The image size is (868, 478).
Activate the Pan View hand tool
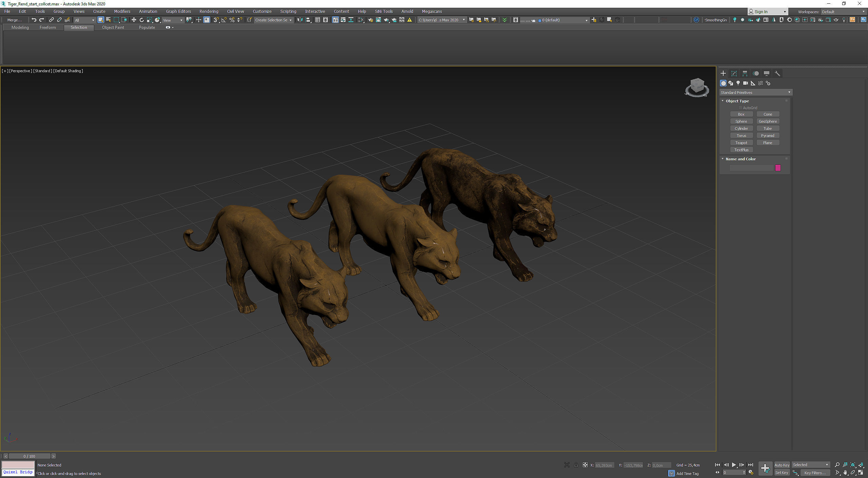[x=845, y=473]
